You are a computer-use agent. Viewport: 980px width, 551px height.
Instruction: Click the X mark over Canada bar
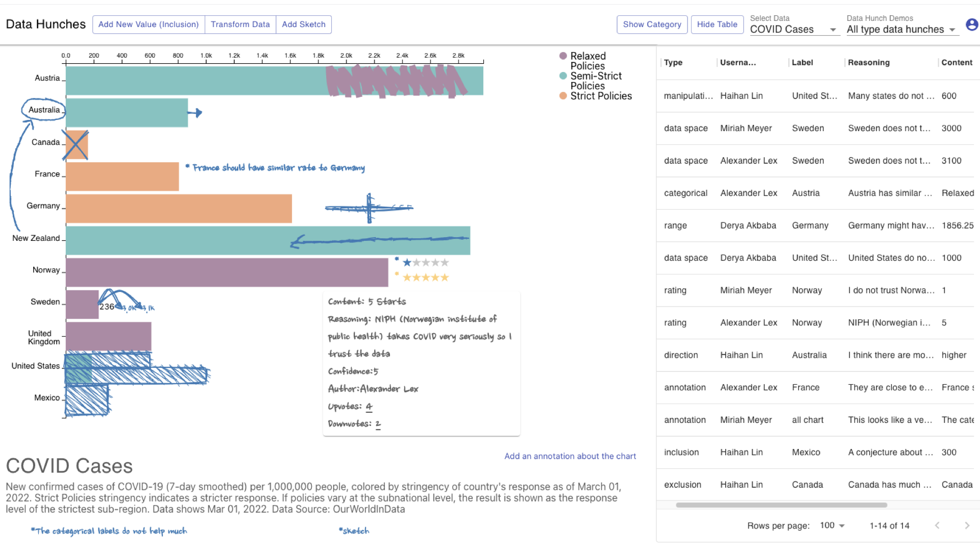[x=77, y=145]
